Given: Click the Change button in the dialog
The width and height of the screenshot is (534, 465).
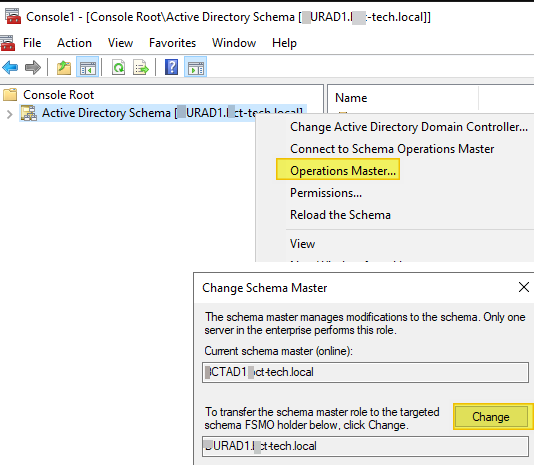Looking at the screenshot, I should (x=491, y=416).
